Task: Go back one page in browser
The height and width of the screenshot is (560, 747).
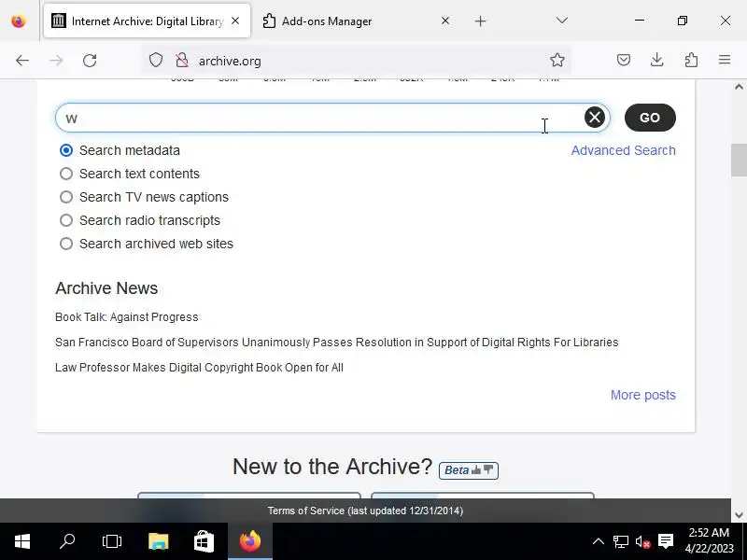Action: coord(22,61)
